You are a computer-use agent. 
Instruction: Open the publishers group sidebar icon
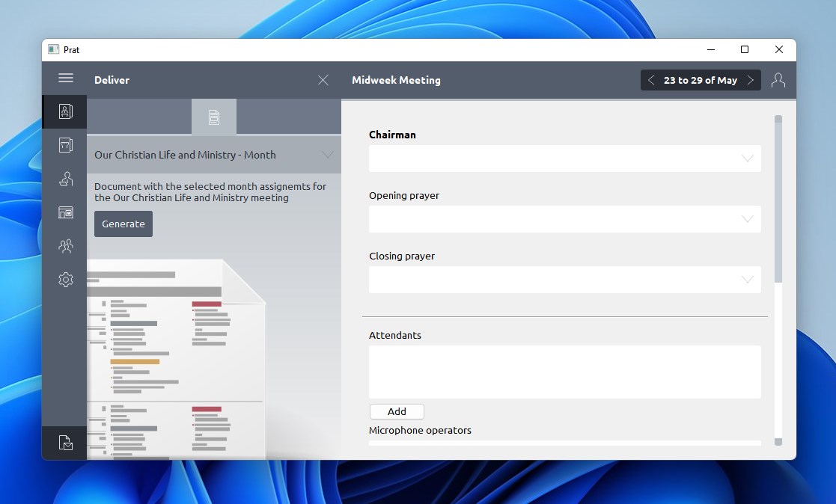(x=65, y=246)
